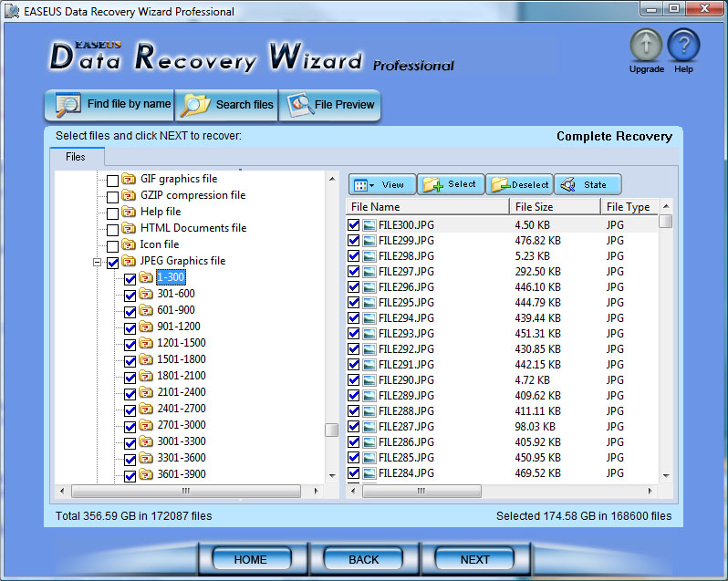Image resolution: width=728 pixels, height=581 pixels.
Task: Click the Find file by name button
Action: tap(109, 105)
